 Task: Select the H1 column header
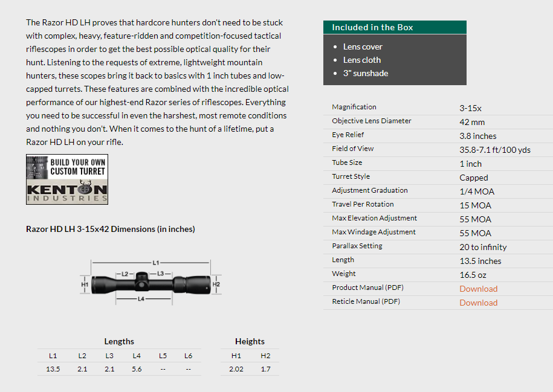pyautogui.click(x=236, y=356)
